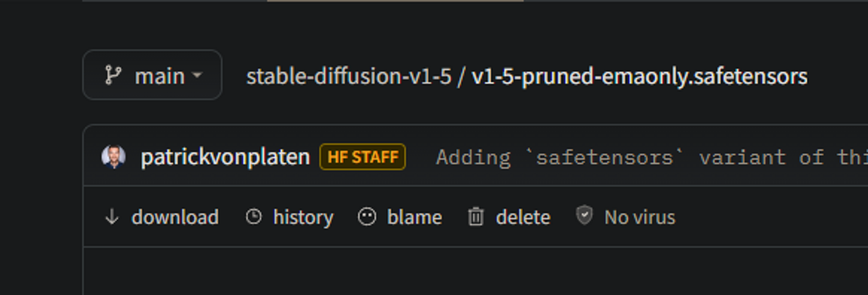
Task: Click the HF STAFF badge
Action: (x=362, y=157)
